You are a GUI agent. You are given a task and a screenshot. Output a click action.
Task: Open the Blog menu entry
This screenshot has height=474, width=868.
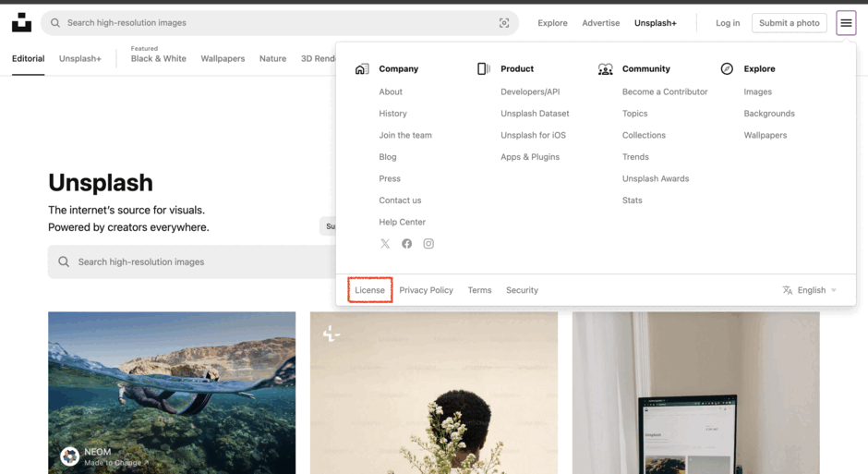[388, 157]
